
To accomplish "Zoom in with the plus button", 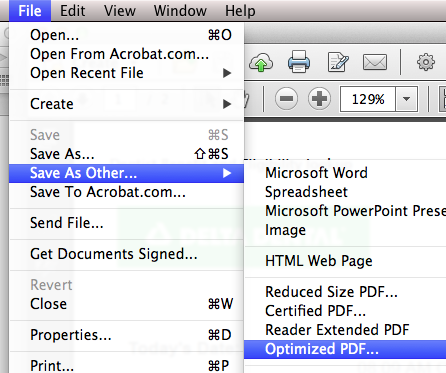I will tap(319, 99).
